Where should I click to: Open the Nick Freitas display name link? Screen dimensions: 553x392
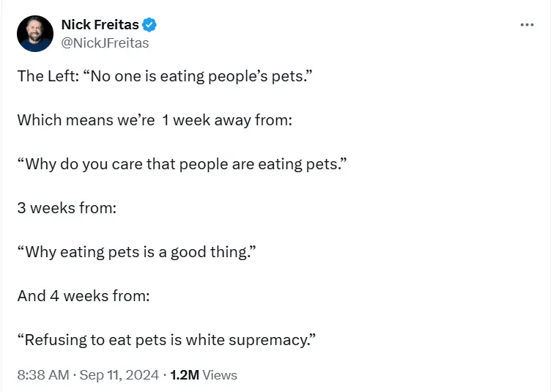click(x=100, y=26)
